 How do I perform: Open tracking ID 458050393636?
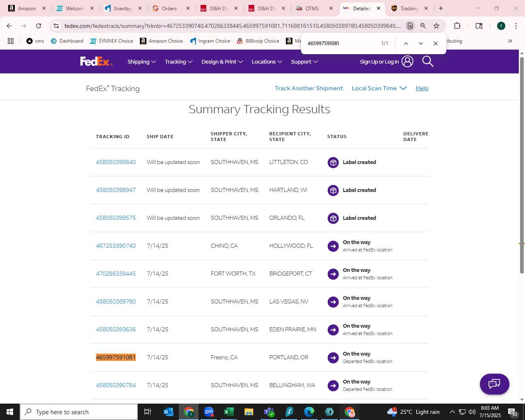point(116,329)
